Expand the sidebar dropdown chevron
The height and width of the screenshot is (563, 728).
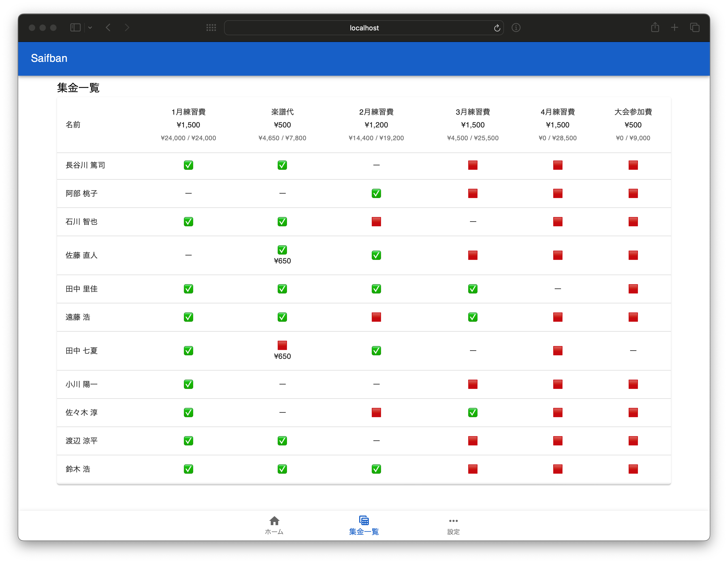[90, 28]
